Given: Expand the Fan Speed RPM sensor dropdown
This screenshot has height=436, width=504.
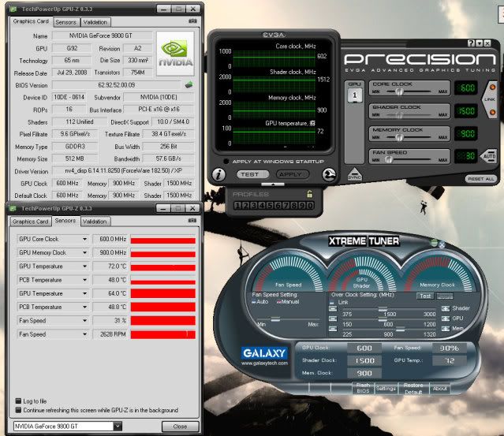Looking at the screenshot, I should (x=85, y=334).
